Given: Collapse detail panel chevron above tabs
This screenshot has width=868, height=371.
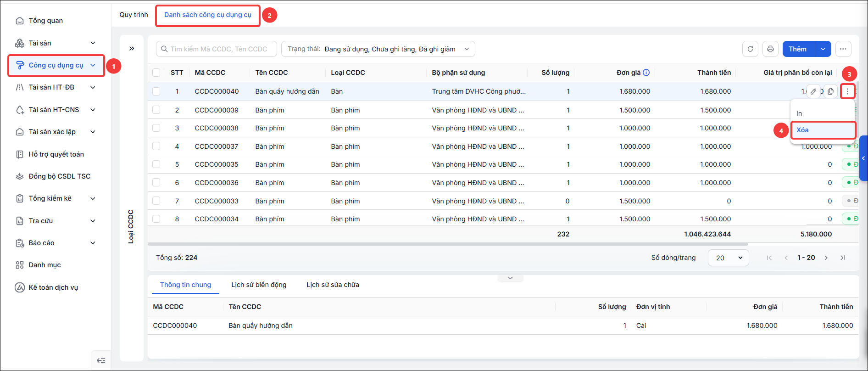Looking at the screenshot, I should [x=510, y=278].
